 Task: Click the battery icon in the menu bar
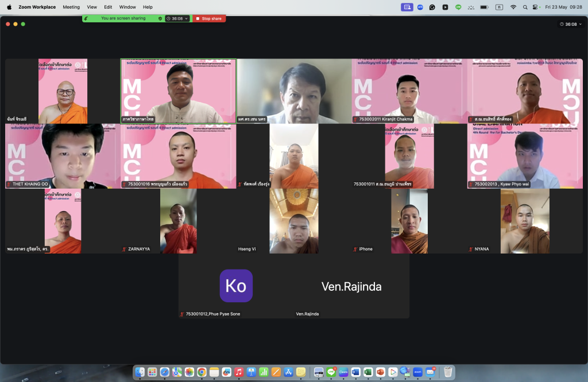[x=485, y=7]
